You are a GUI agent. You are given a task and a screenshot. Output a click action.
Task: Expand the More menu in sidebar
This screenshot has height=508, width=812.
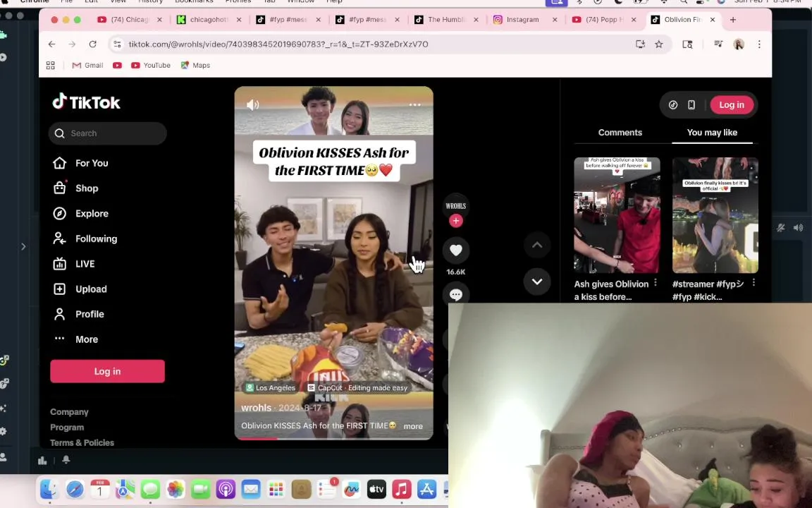(x=75, y=339)
